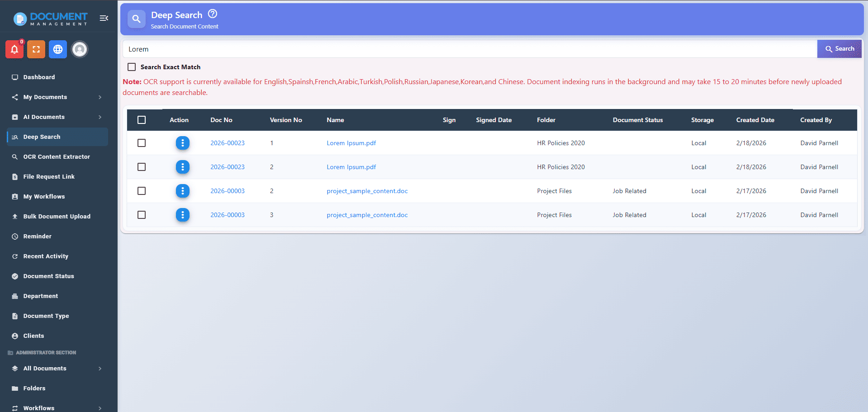Viewport: 868px width, 412px height.
Task: Click the My Documents share icon
Action: click(x=15, y=97)
